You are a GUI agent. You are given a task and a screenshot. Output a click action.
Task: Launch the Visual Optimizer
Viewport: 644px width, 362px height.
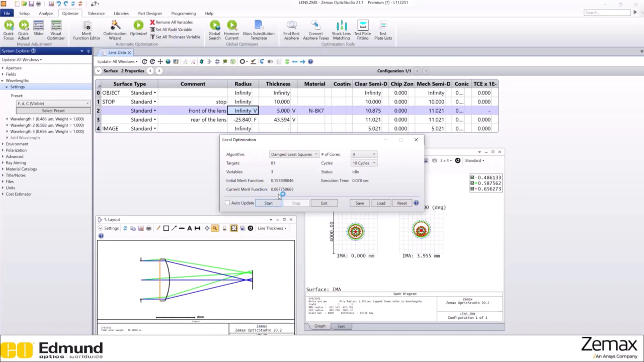tap(56, 30)
